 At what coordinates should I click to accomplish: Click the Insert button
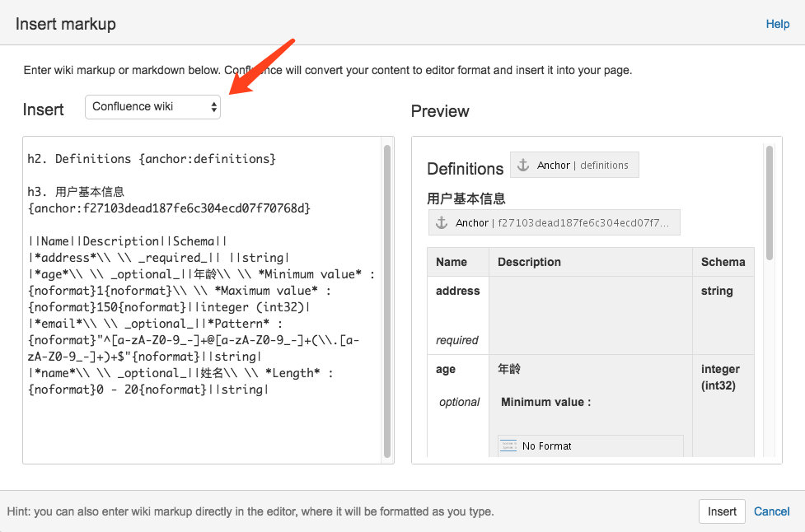click(721, 511)
